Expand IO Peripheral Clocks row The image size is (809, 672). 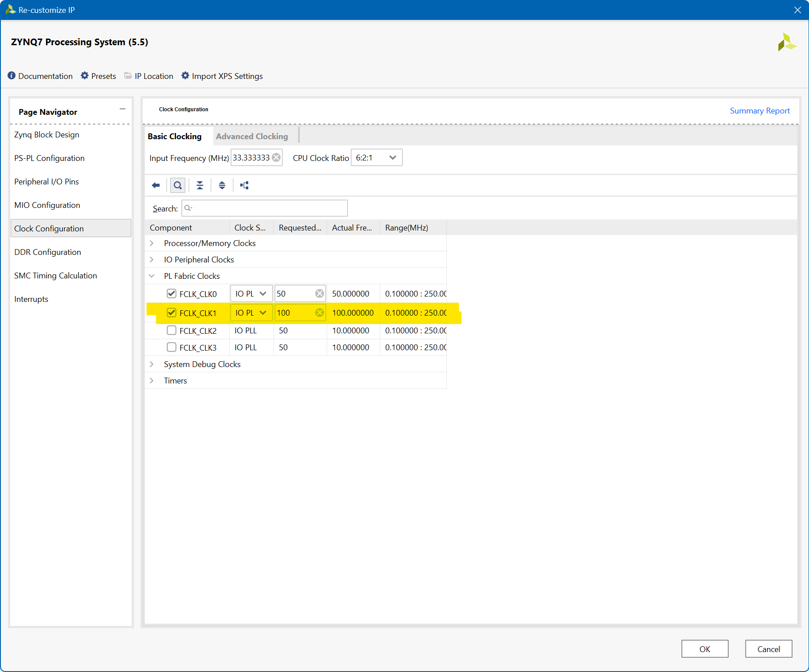click(152, 259)
